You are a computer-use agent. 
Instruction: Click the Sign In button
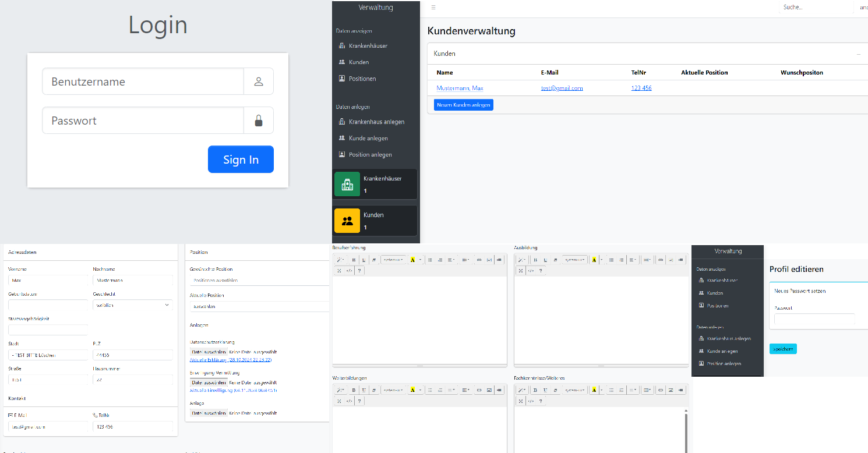point(241,160)
